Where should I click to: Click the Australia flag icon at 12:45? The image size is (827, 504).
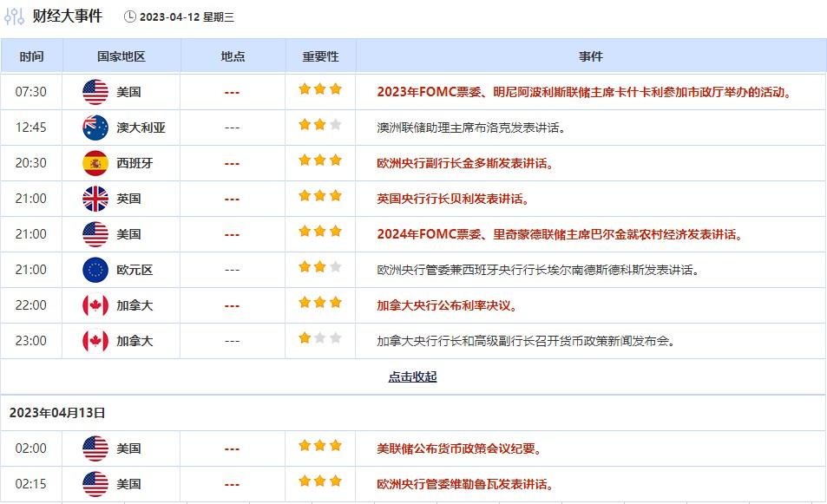point(95,128)
